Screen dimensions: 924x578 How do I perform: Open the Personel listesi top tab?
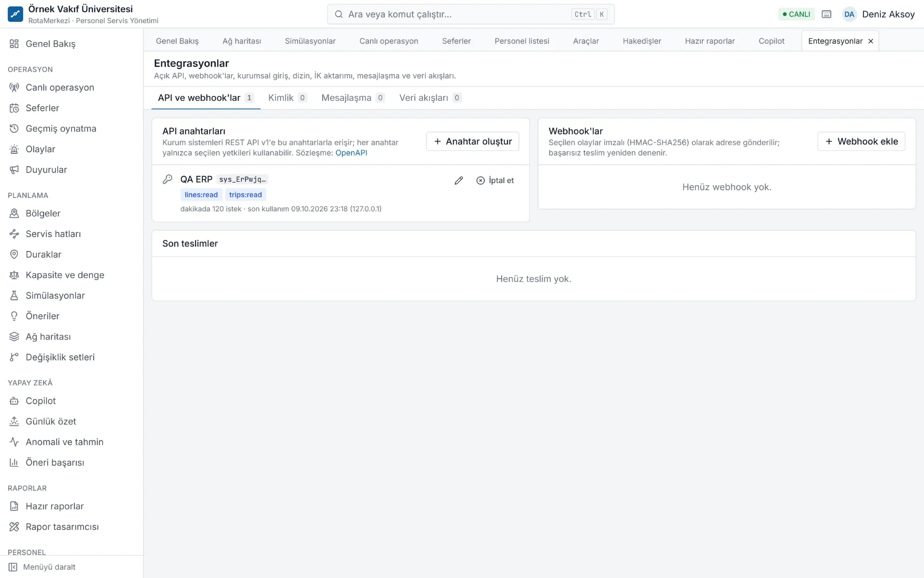[522, 41]
